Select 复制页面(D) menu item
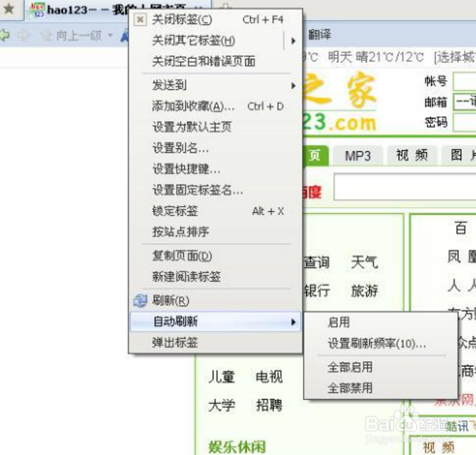 tap(216, 256)
